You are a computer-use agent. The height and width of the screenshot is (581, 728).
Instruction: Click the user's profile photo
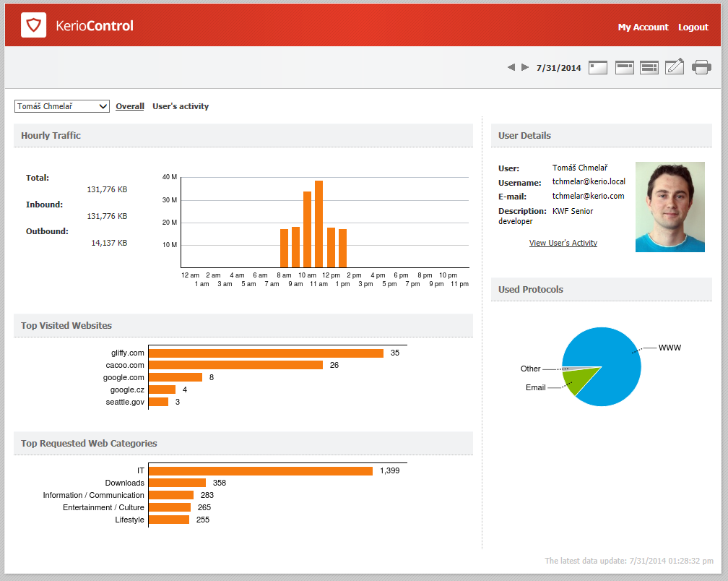(670, 207)
